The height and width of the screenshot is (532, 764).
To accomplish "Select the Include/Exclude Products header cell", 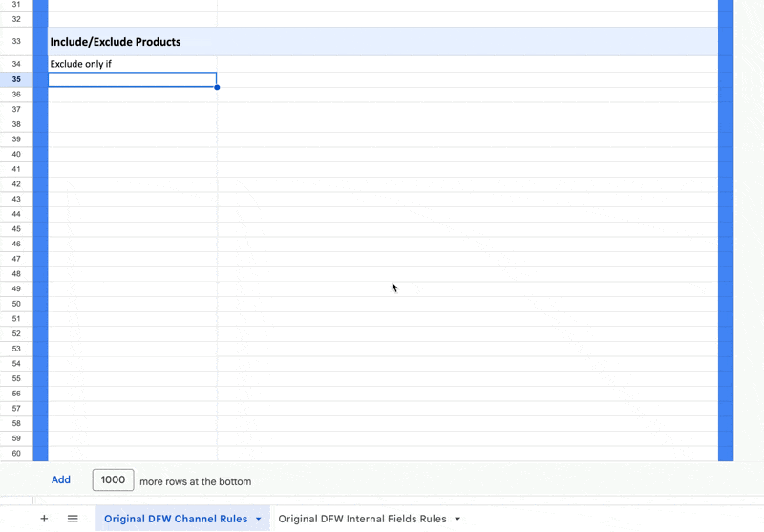I will (132, 42).
